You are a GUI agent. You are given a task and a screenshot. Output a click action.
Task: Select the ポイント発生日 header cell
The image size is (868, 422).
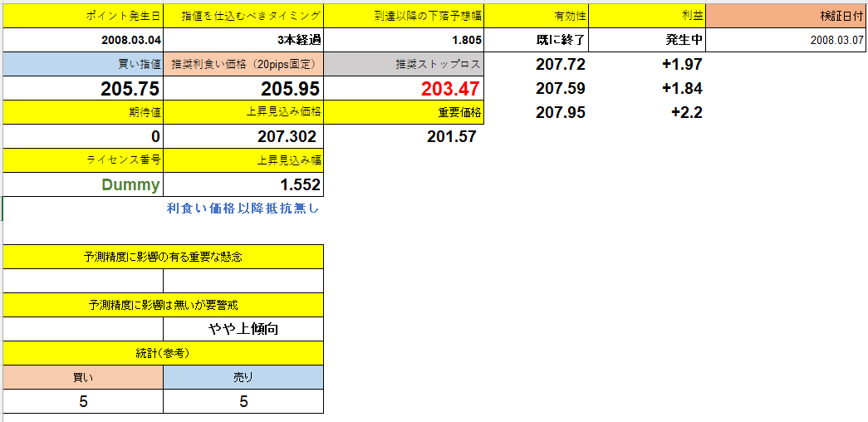[83, 16]
